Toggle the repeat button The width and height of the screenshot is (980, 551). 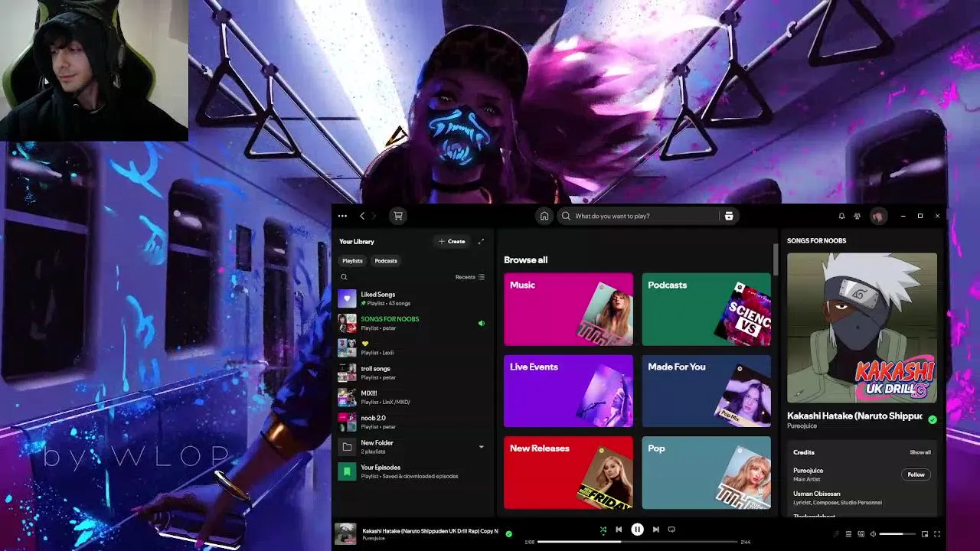(x=671, y=529)
